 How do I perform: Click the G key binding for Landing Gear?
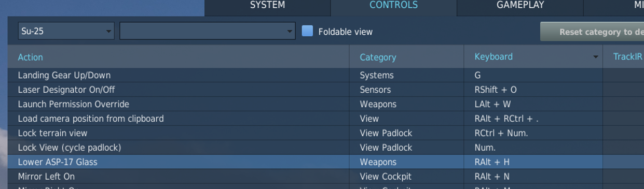tap(477, 75)
